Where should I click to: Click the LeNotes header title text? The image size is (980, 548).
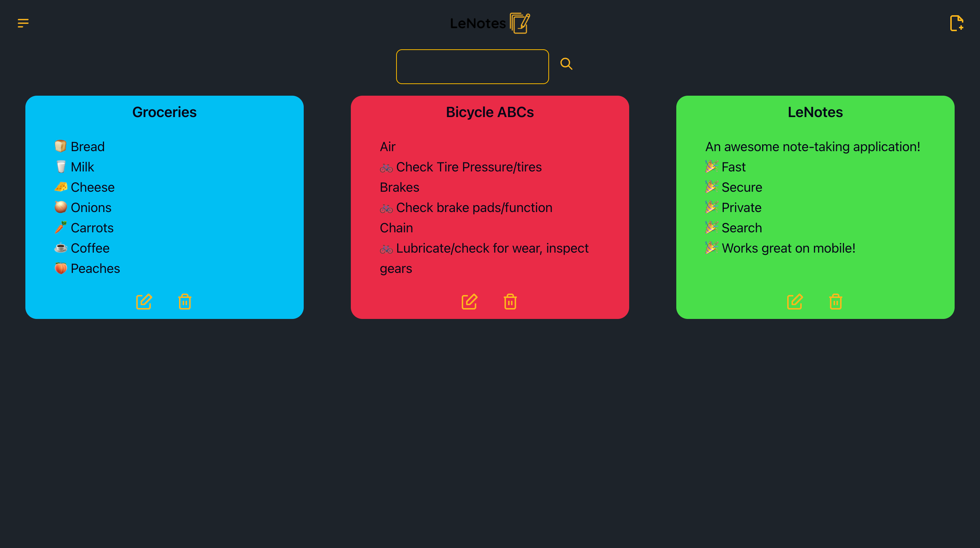click(x=478, y=24)
